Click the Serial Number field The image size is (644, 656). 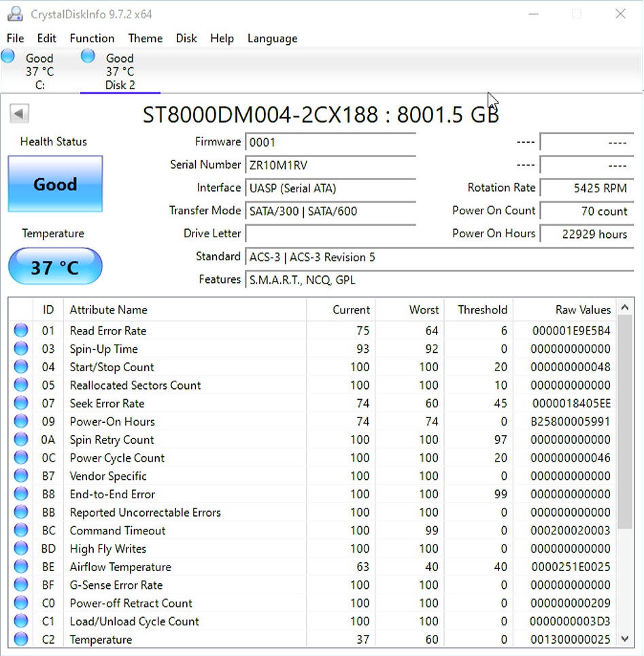pos(330,165)
